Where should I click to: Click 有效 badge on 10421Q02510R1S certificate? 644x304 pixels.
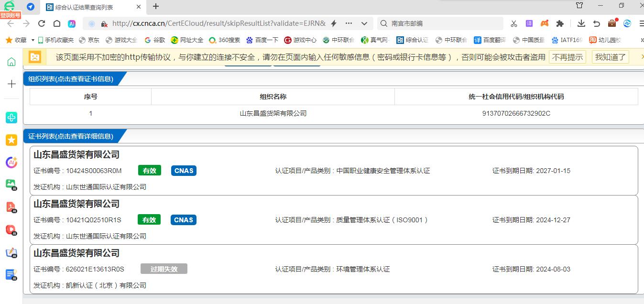tap(150, 220)
